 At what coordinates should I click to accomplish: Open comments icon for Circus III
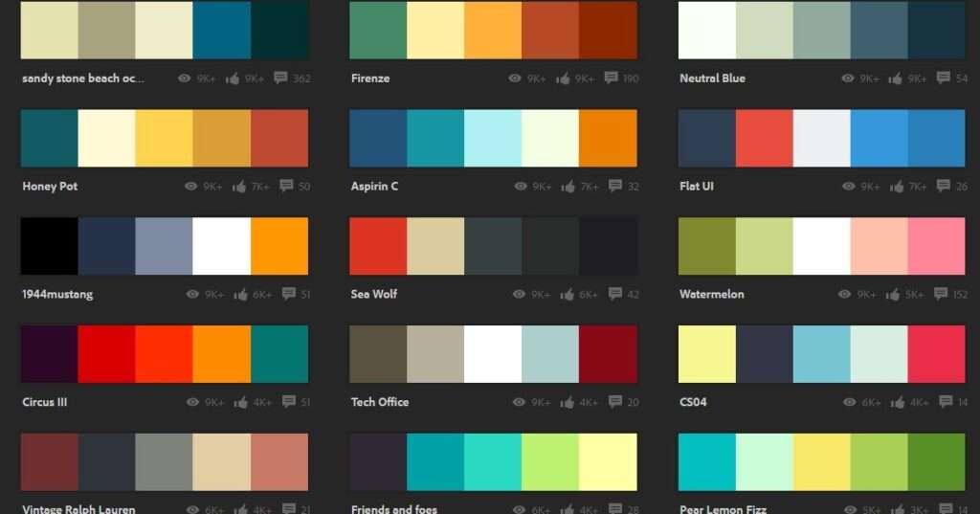[289, 402]
